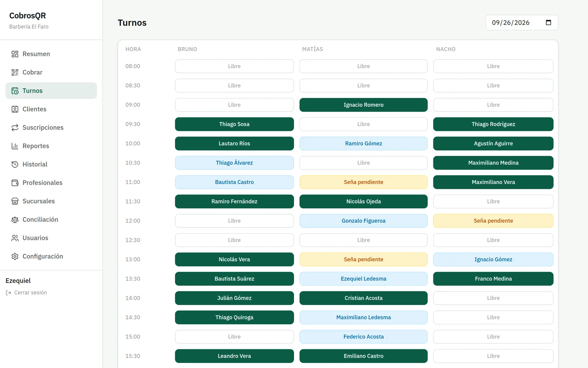This screenshot has width=588, height=368.
Task: Open Cristian Acosta appointment
Action: coord(363,298)
